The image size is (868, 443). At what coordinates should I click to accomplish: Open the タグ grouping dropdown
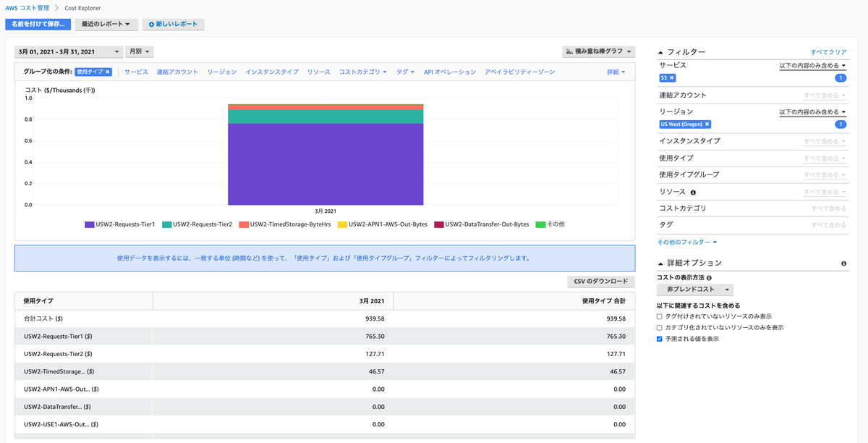point(406,72)
